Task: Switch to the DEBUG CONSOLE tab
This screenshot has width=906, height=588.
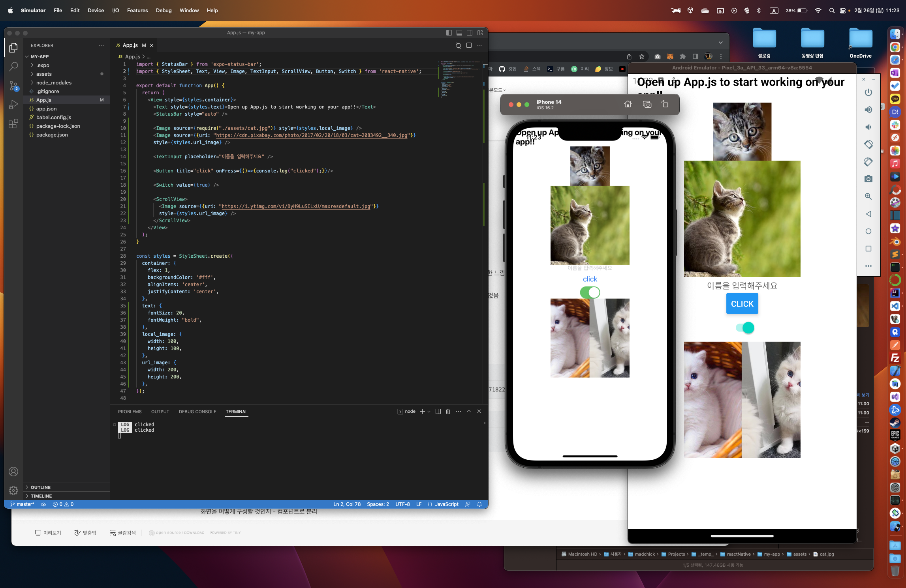Action: [x=197, y=412]
